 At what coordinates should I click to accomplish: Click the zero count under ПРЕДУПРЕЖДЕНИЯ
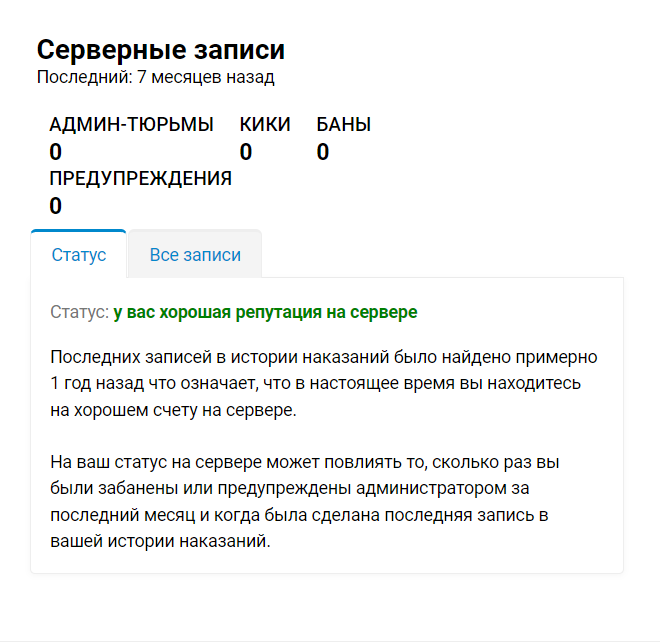(x=56, y=205)
